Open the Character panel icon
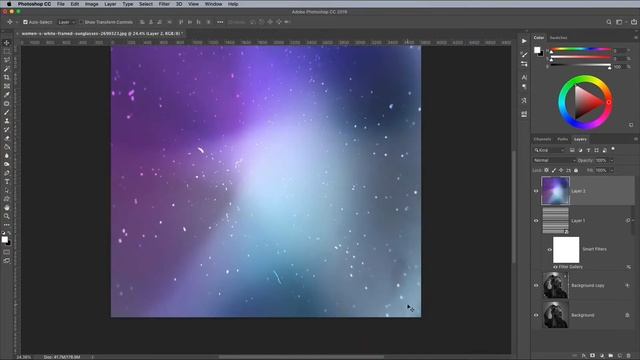640x360 pixels. [524, 77]
